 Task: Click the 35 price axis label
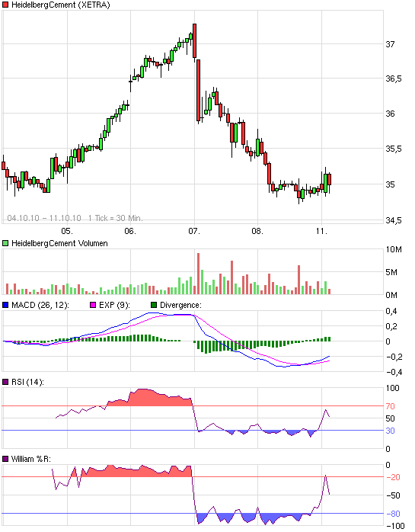[390, 184]
